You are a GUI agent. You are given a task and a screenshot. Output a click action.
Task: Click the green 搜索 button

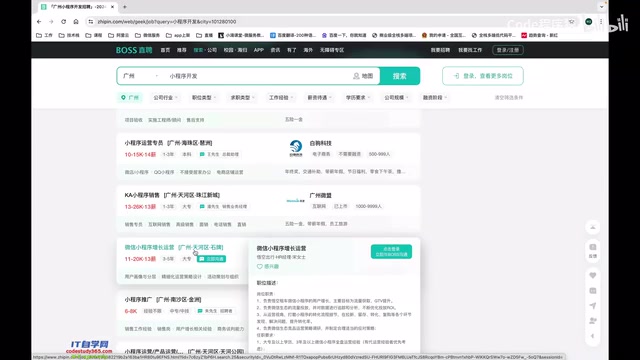[x=400, y=76]
